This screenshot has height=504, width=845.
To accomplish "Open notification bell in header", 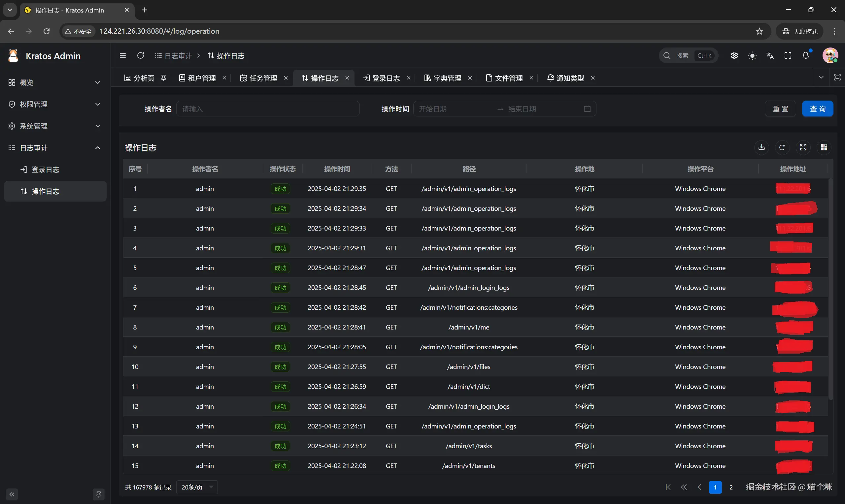I will coord(806,55).
